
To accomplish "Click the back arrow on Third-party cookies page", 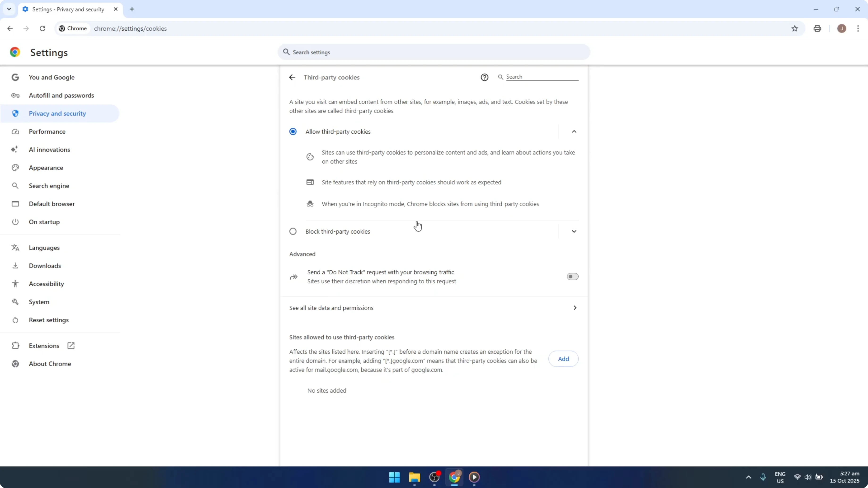I will coord(292,77).
